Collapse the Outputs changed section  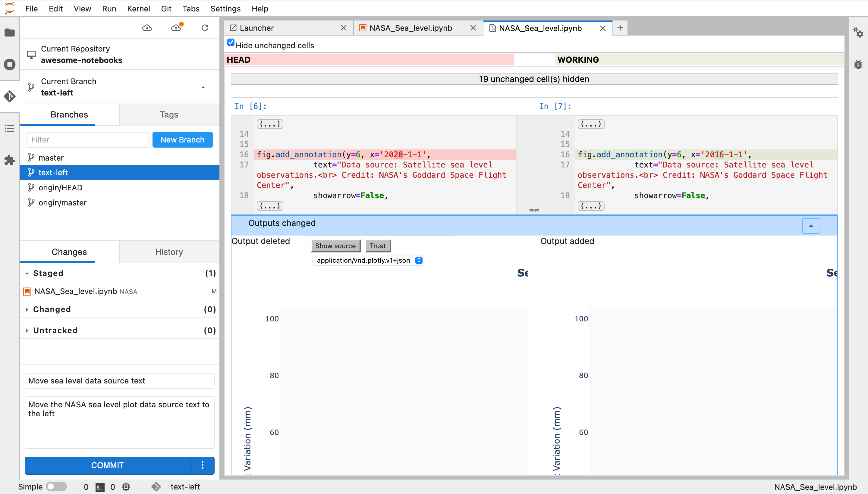(811, 226)
